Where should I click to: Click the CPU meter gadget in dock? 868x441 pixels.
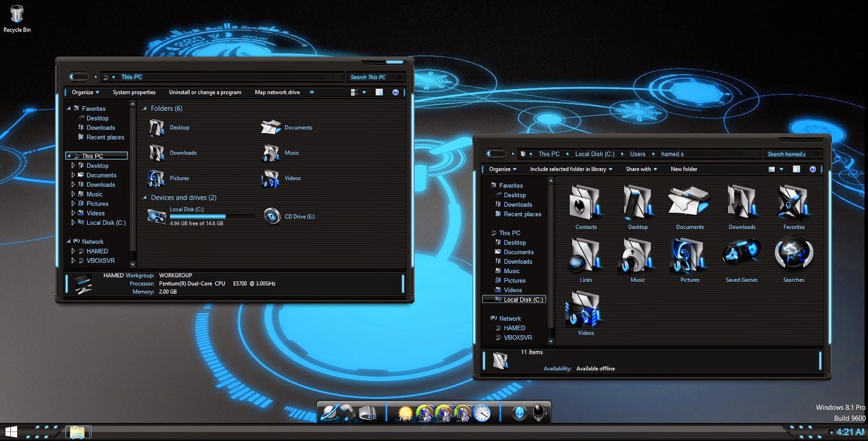point(425,414)
